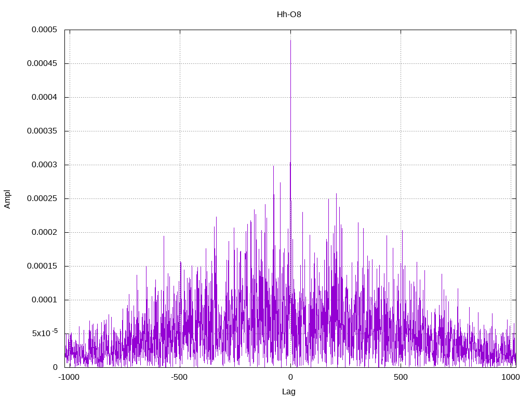Image resolution: width=532 pixels, height=399 pixels.
Task: Click the 0.00025 y-axis tick label
Action: [x=43, y=198]
